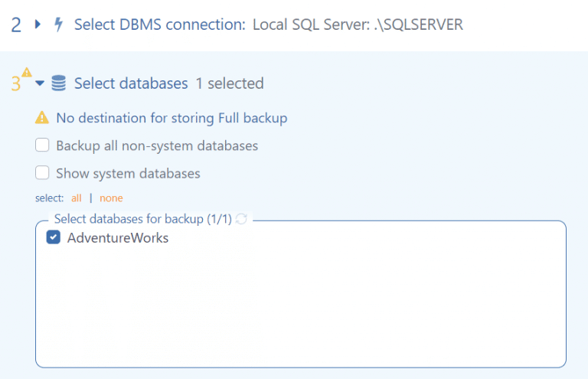Toggle Show system databases checkbox
This screenshot has width=588, height=379.
tap(42, 173)
